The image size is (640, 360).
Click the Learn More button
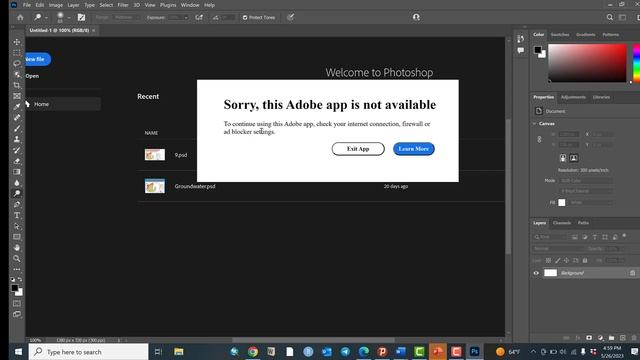click(x=414, y=149)
